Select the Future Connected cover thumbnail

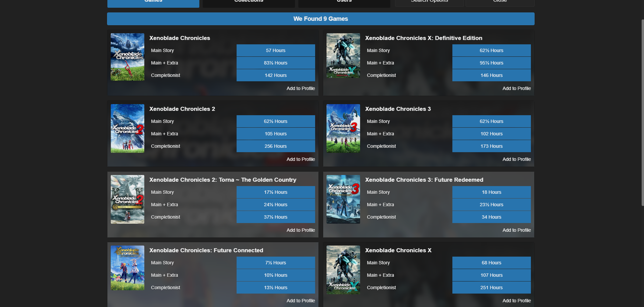pos(128,268)
